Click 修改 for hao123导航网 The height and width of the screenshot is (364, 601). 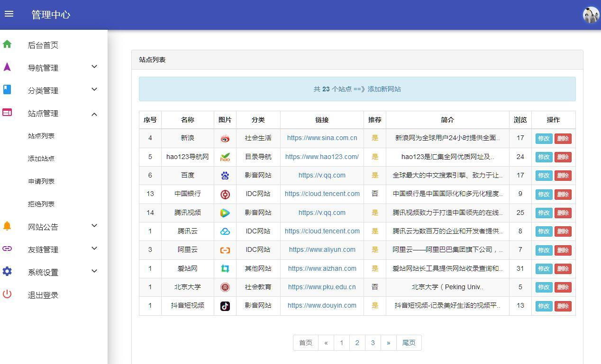pyautogui.click(x=544, y=157)
